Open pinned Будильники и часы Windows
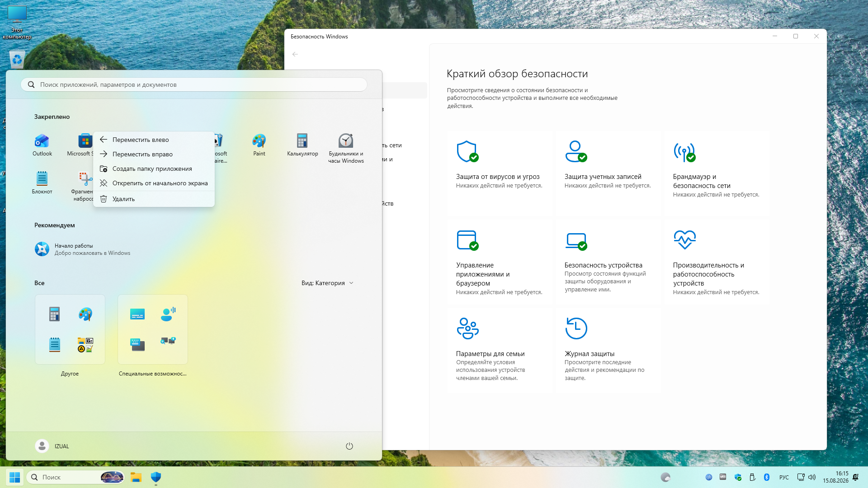 pyautogui.click(x=346, y=148)
